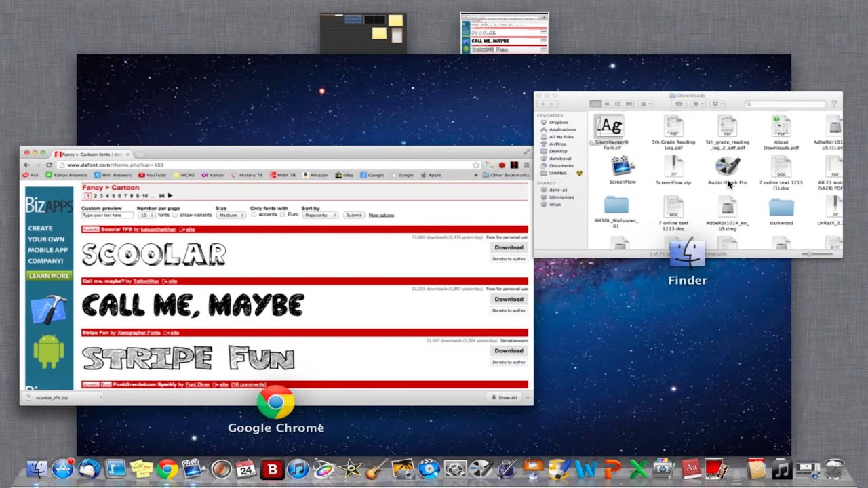Click Google Chrome in the Dock
The width and height of the screenshot is (868, 488).
point(167,468)
